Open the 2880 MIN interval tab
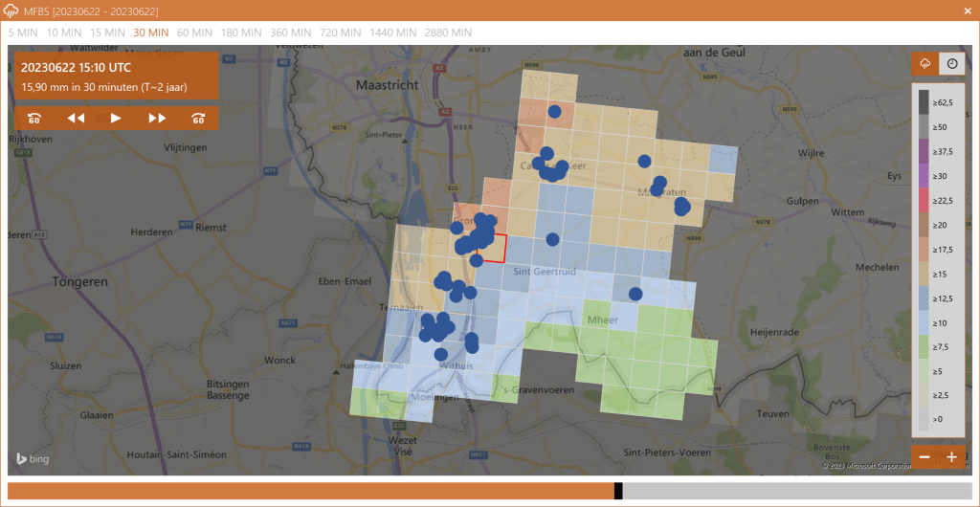 [448, 33]
